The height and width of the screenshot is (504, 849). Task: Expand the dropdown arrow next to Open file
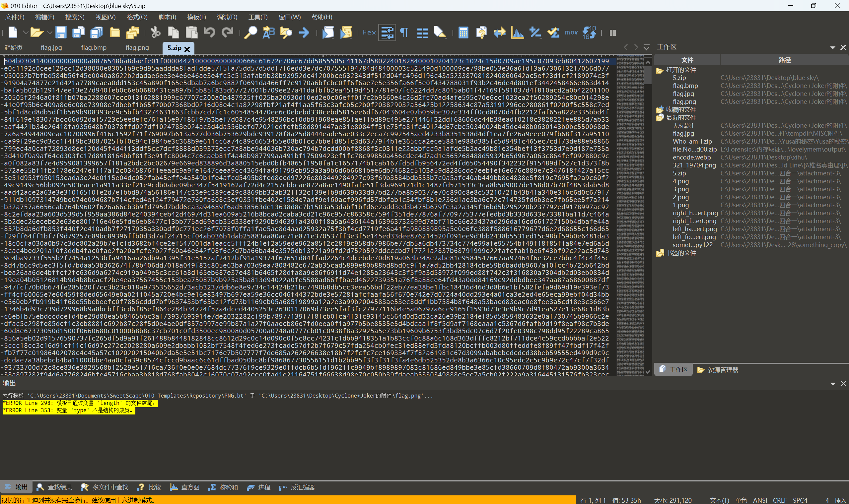pos(50,32)
